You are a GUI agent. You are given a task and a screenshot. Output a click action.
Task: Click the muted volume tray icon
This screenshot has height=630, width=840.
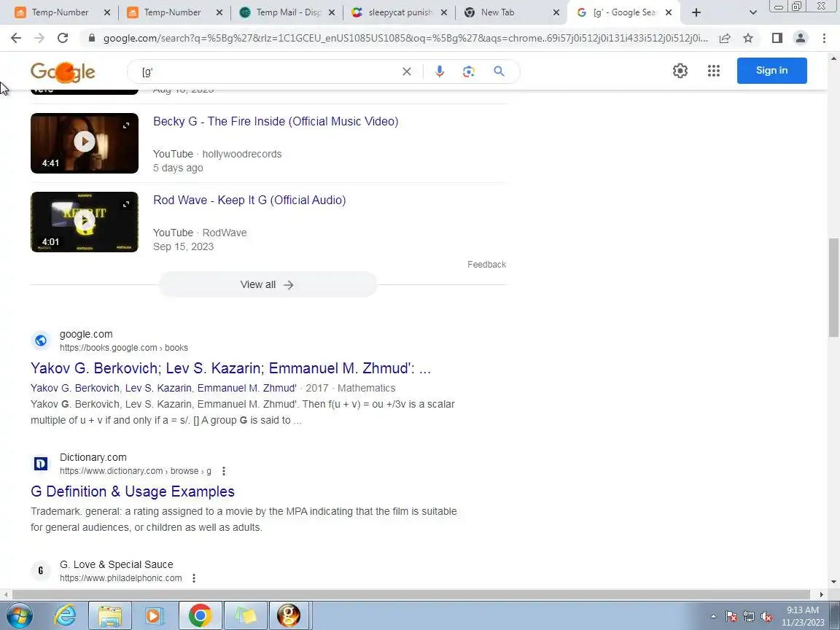(766, 617)
